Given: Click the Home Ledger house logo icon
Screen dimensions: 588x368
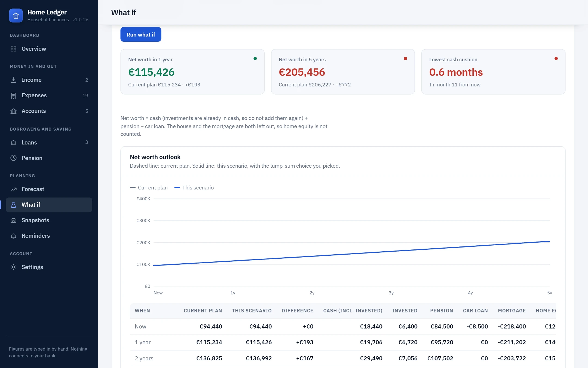Looking at the screenshot, I should 16,16.
